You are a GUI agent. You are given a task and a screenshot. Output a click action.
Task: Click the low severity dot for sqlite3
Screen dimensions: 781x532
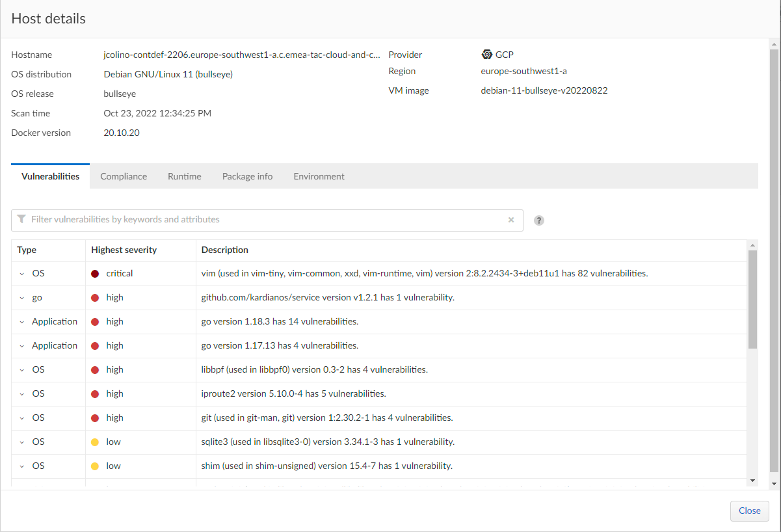[95, 442]
